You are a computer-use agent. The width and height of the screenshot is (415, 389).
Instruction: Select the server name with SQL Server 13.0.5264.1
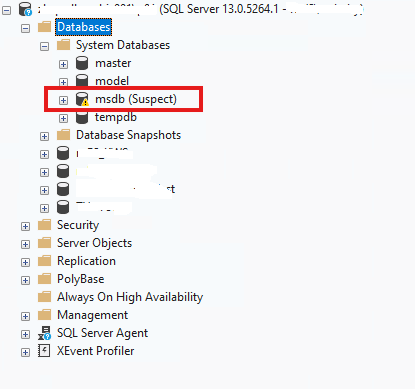point(201,9)
